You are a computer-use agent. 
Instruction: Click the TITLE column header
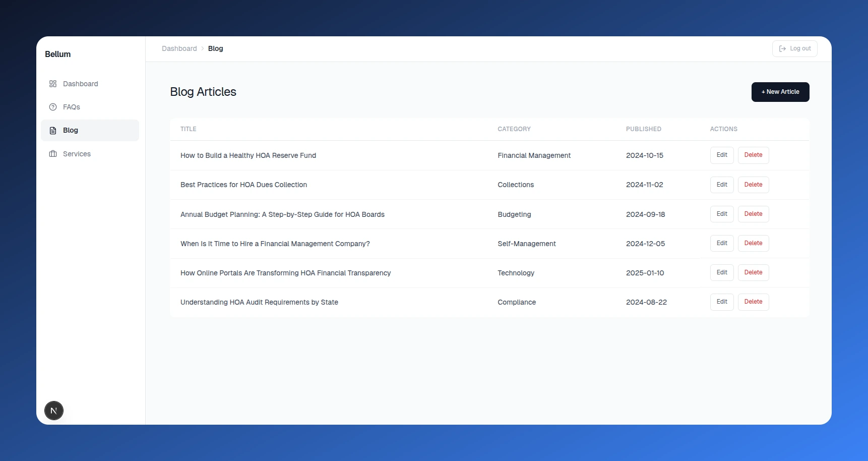(x=189, y=129)
